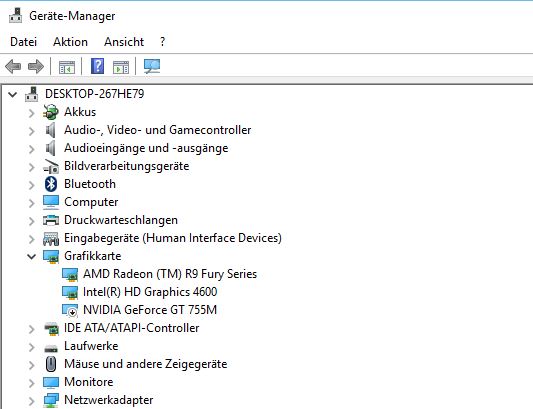Expand the Netzwerkadapter category
Screen dimensions: 533x409
tap(32, 401)
